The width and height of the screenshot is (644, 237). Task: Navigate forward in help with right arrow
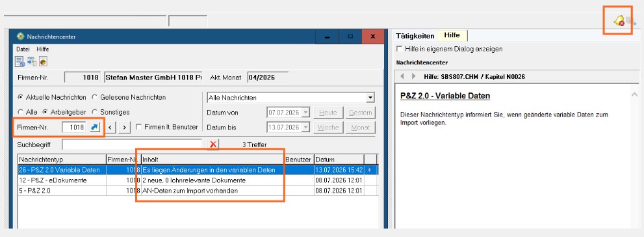pos(413,77)
